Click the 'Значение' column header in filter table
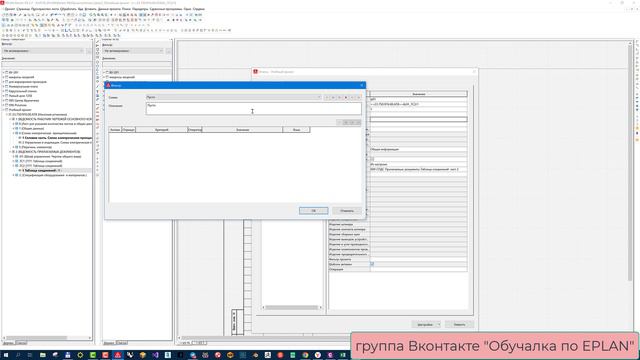This screenshot has height=360, width=640. point(242,130)
